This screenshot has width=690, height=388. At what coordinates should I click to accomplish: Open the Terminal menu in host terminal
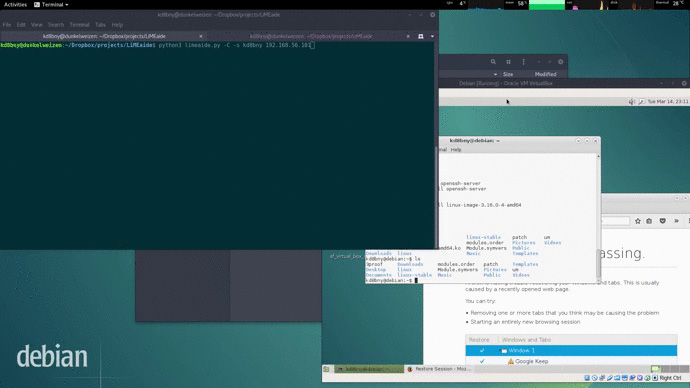79,25
